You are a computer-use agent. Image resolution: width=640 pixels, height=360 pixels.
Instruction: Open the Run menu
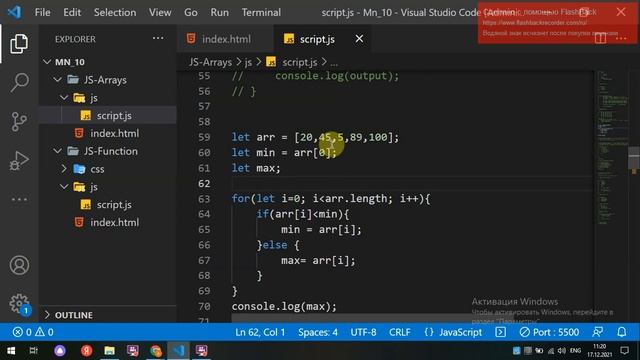click(x=220, y=12)
